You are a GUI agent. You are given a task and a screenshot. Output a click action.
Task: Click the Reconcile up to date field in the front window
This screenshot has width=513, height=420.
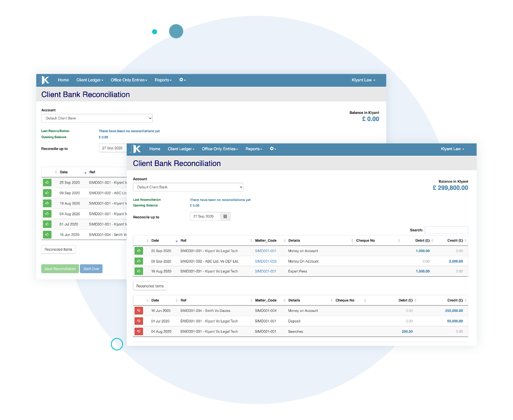tap(205, 216)
